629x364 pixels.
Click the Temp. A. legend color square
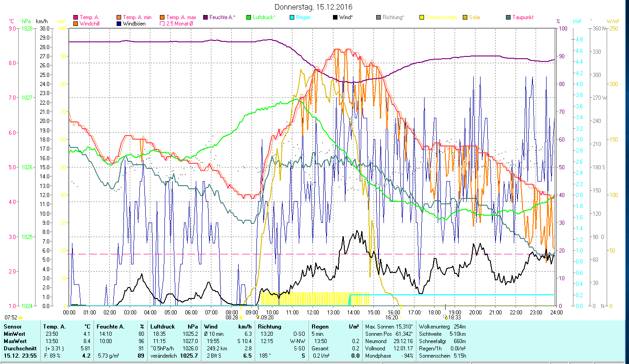(76, 18)
